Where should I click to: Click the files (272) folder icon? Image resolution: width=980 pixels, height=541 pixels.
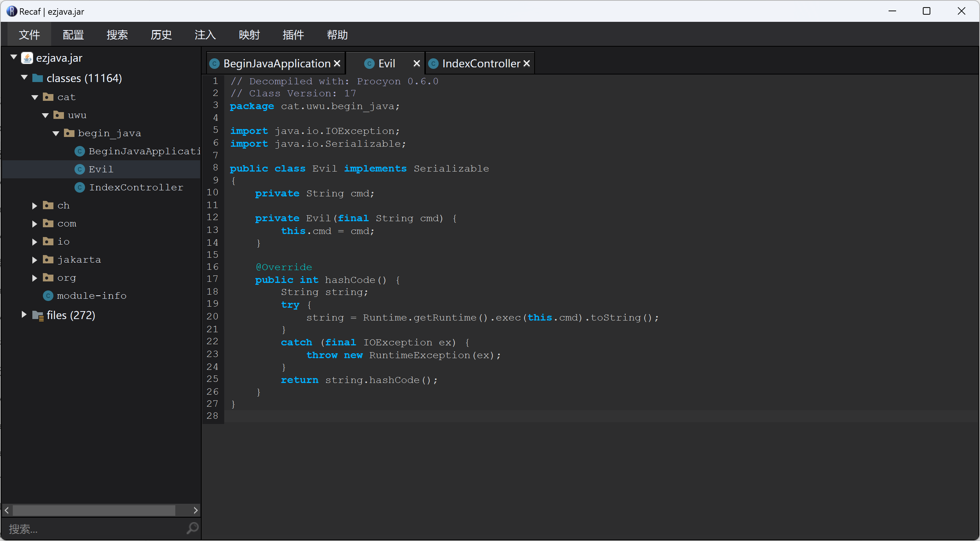pos(38,315)
